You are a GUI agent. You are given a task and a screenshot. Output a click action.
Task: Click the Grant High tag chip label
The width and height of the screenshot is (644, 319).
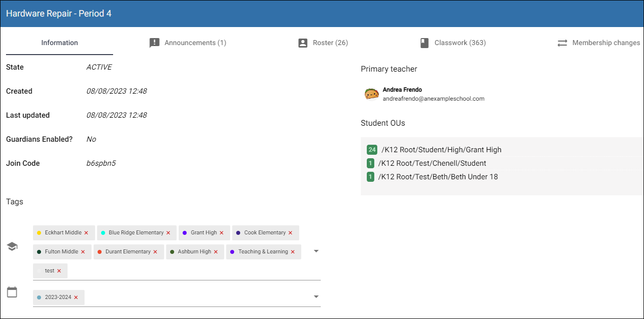204,233
